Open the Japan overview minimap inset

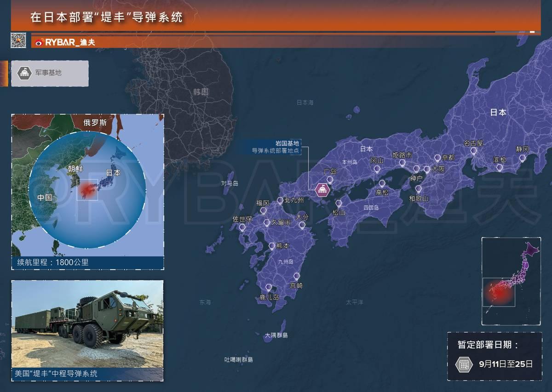[x=511, y=281]
